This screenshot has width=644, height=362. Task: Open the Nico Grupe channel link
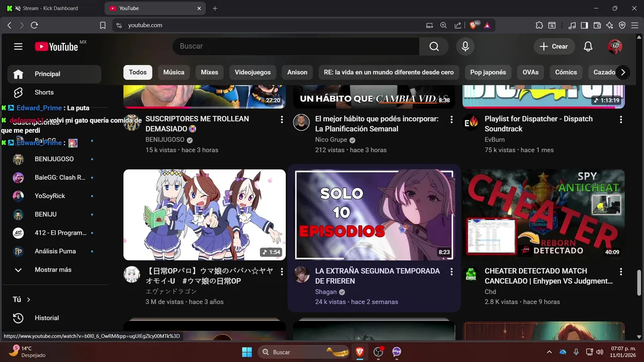click(331, 140)
